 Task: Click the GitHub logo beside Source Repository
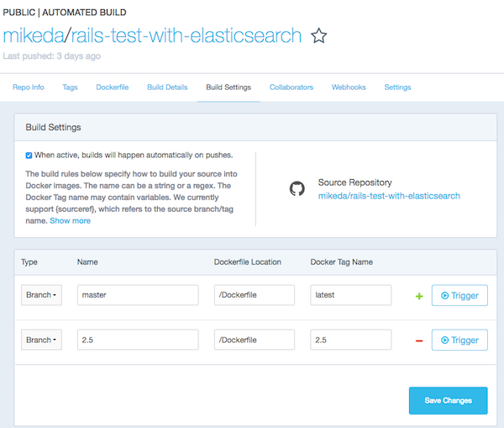tap(297, 188)
